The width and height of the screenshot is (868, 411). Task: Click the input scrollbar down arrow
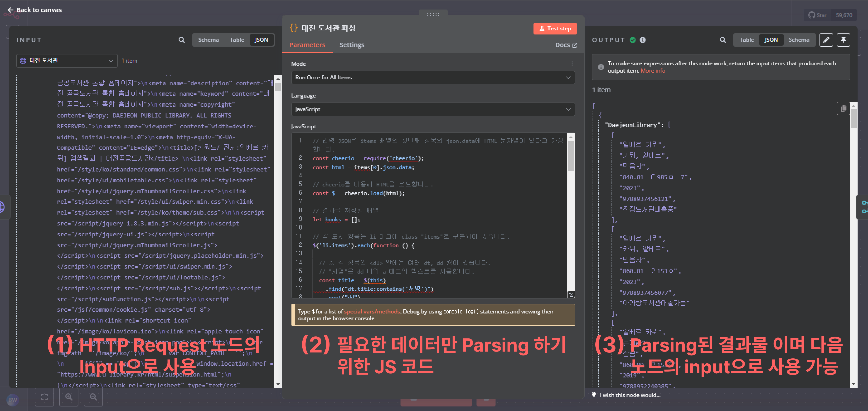pyautogui.click(x=278, y=384)
